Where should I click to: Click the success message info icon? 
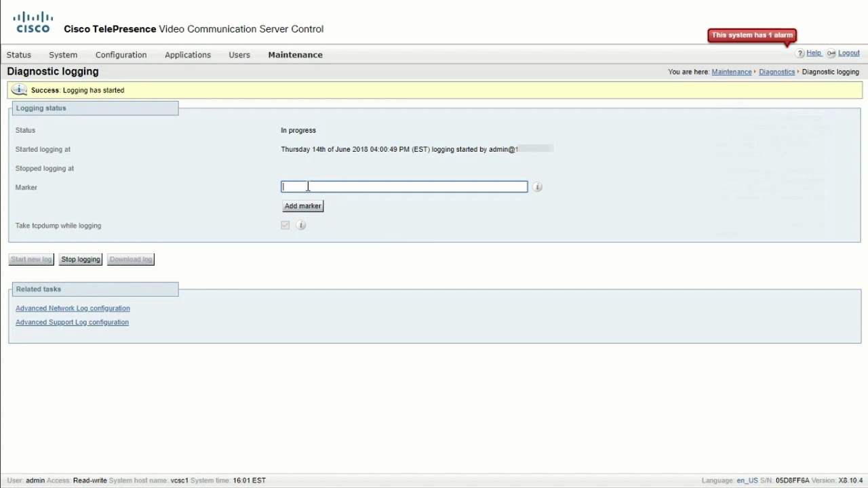(19, 90)
